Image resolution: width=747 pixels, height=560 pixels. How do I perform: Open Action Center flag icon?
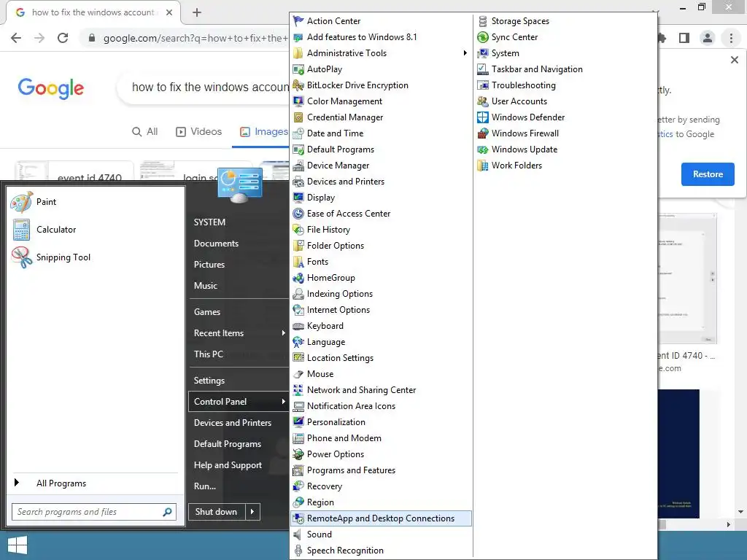pos(298,21)
